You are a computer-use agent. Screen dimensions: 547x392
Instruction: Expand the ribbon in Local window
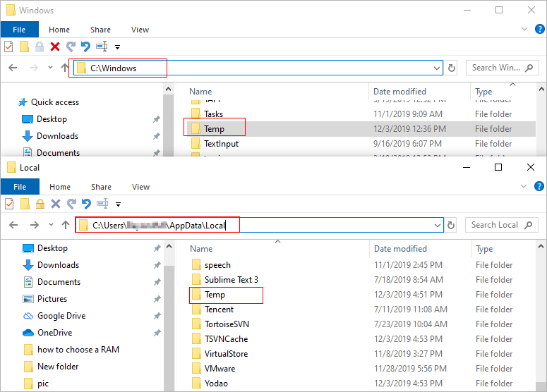point(523,186)
